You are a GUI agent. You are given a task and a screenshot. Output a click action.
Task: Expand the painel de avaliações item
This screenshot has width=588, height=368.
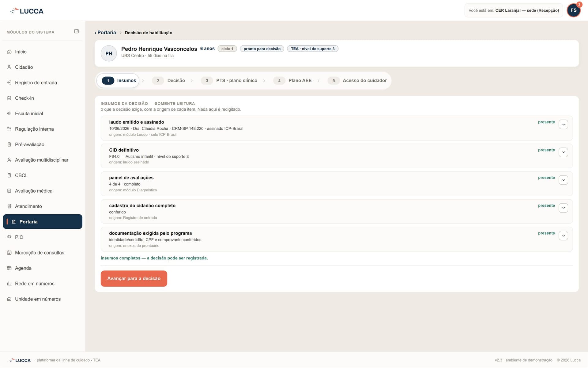[563, 180]
